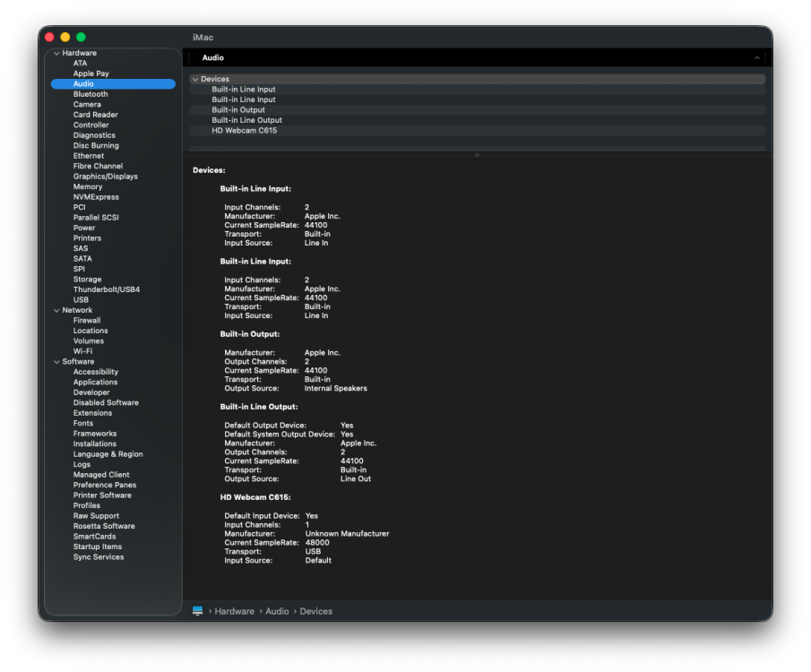Collapse the Software section chevron

[56, 362]
